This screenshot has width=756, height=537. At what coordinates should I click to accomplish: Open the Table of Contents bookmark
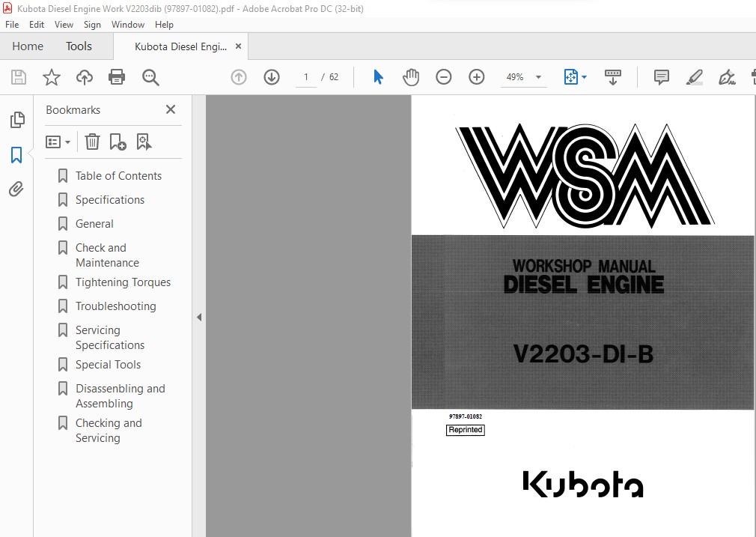click(118, 176)
